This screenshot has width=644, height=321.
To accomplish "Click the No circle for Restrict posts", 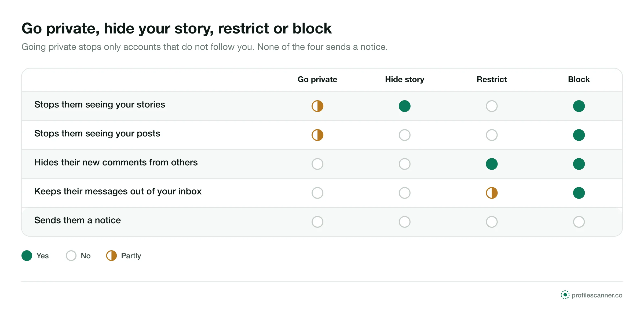I will [492, 135].
